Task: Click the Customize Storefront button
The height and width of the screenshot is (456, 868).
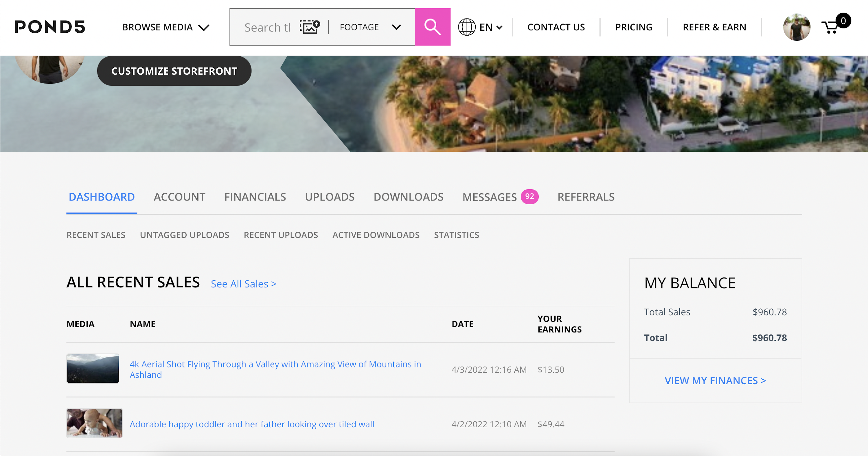Action: [x=174, y=71]
